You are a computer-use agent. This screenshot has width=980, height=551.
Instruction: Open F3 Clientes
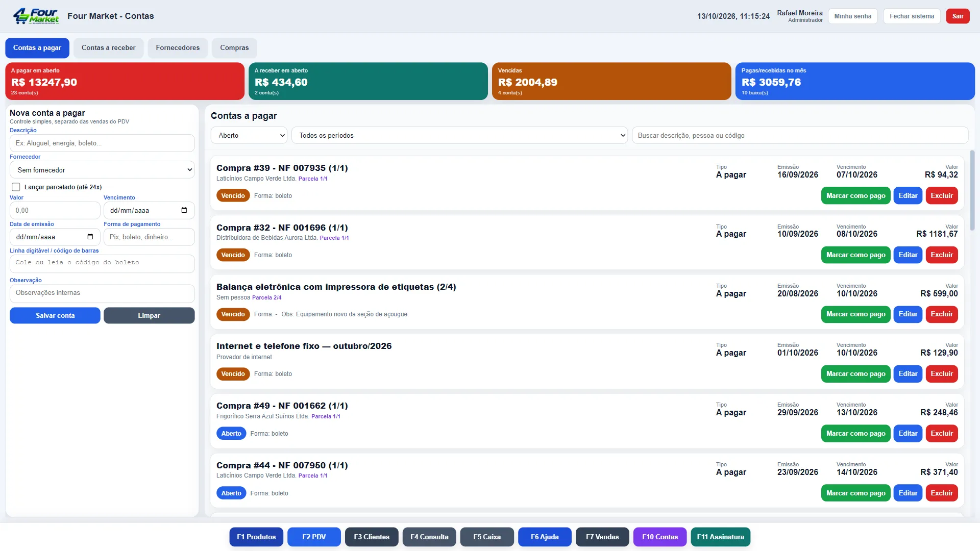coord(372,537)
